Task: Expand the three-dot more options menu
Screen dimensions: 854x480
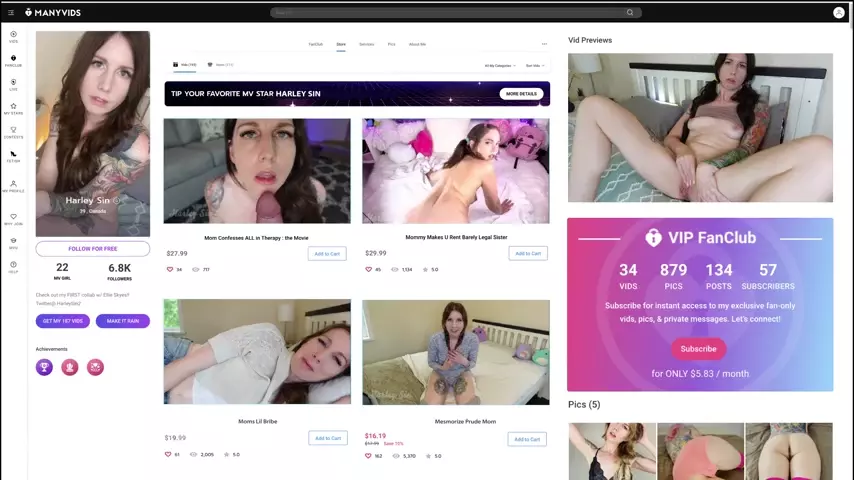Action: click(x=544, y=44)
